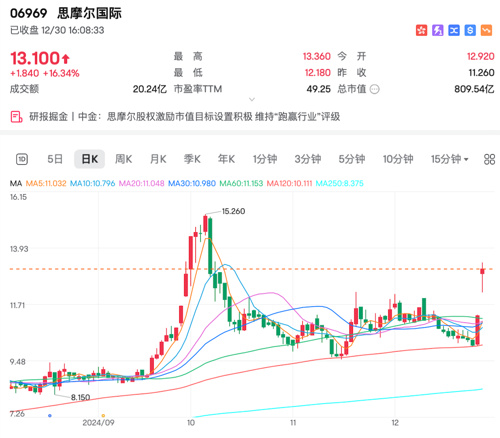Click the info icon beside 总市值
Screen dimensions: 500x438
[375, 89]
